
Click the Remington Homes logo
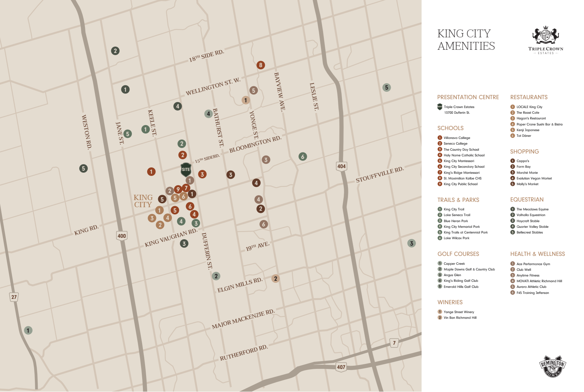[553, 366]
